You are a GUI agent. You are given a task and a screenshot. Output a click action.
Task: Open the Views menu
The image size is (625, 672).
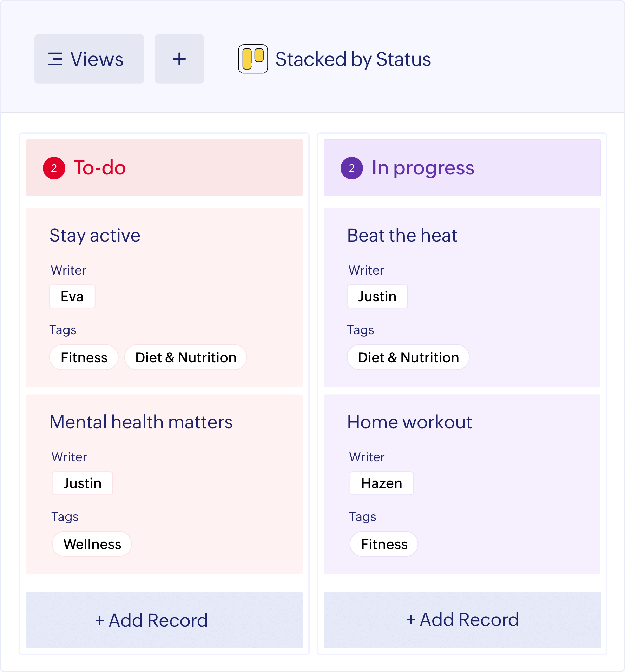tap(89, 59)
